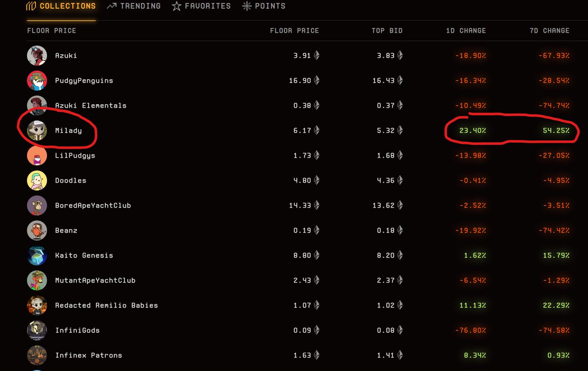This screenshot has width=588, height=371.
Task: Open the Milady collection name
Action: point(69,131)
